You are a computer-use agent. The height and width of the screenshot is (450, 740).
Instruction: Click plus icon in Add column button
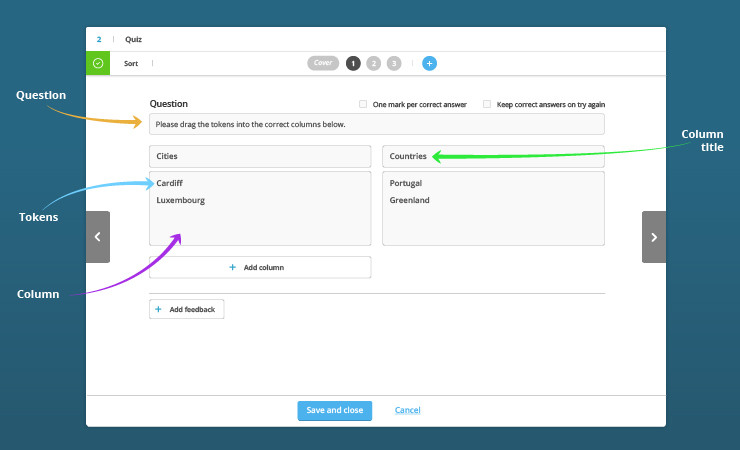click(232, 267)
